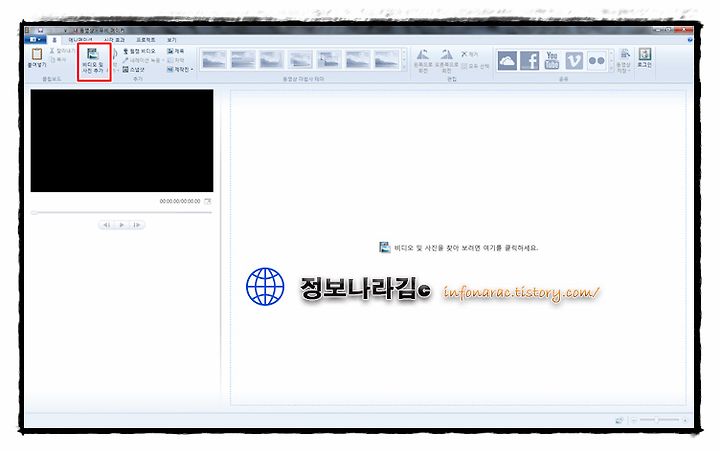This screenshot has width=720, height=451.
Task: Add Credits (제작진) to the movie
Action: pyautogui.click(x=178, y=69)
